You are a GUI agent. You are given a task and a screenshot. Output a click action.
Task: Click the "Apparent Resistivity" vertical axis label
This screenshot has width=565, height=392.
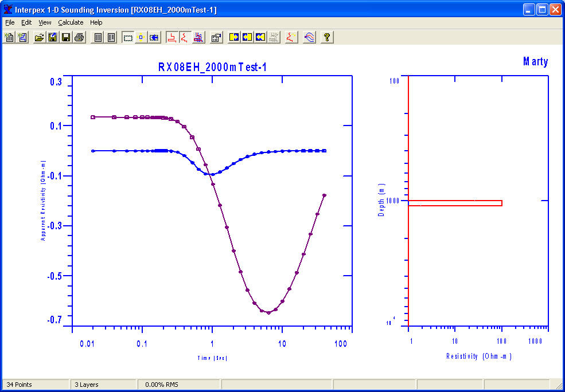[x=43, y=200]
